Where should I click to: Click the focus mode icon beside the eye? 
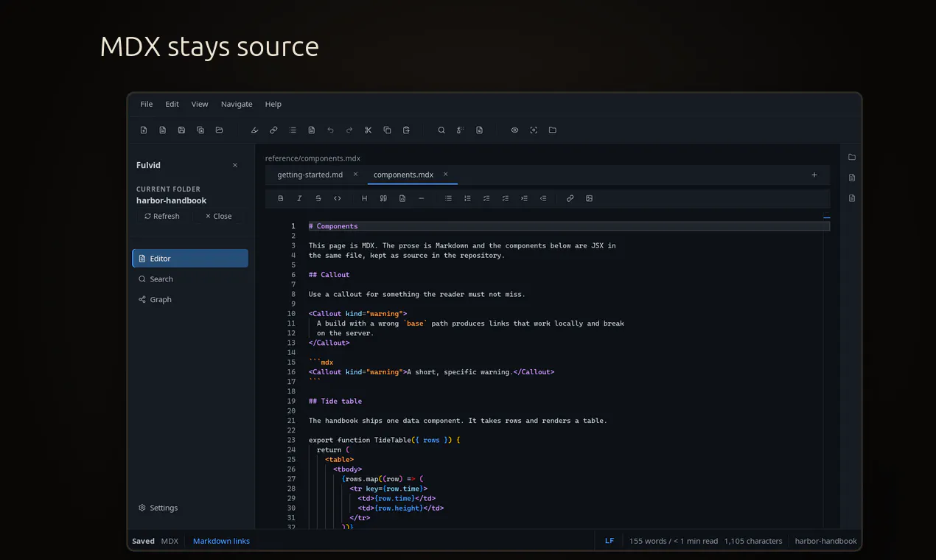pyautogui.click(x=534, y=130)
